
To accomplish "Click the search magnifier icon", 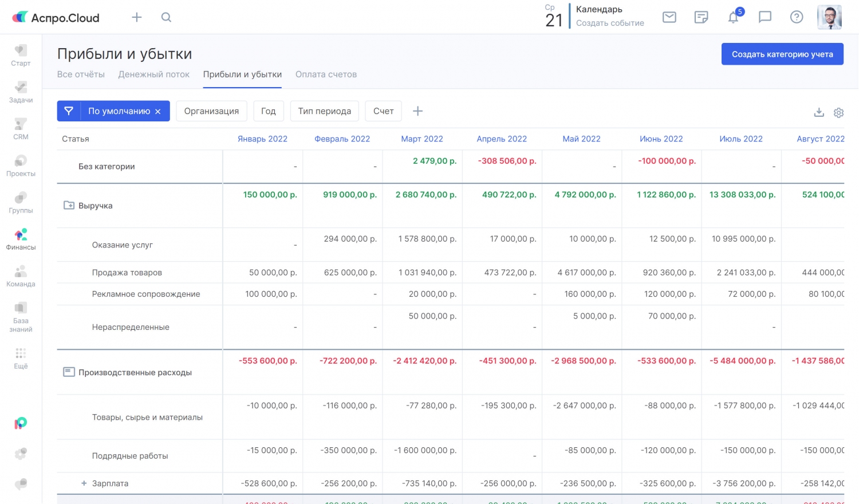I will [x=166, y=17].
